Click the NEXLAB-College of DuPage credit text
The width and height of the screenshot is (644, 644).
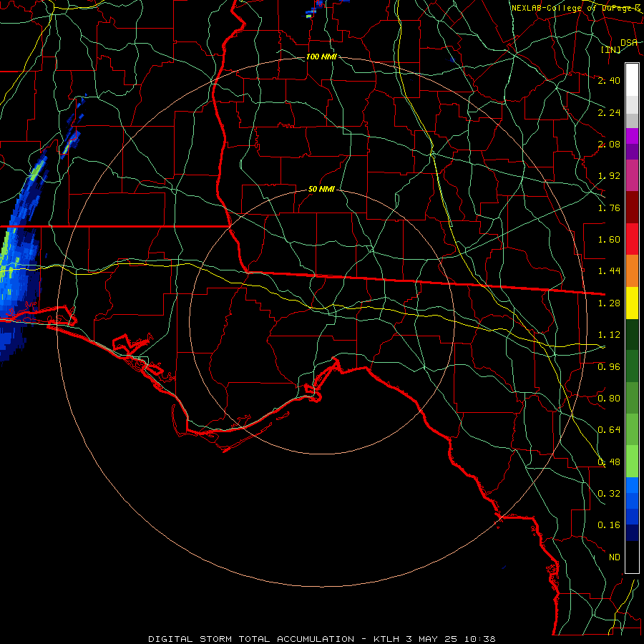click(x=576, y=8)
